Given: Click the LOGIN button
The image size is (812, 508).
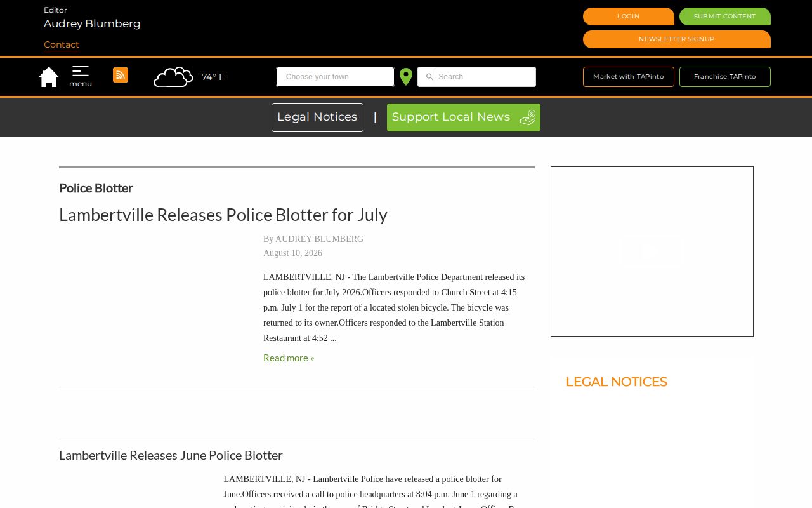Looking at the screenshot, I should pos(629,17).
